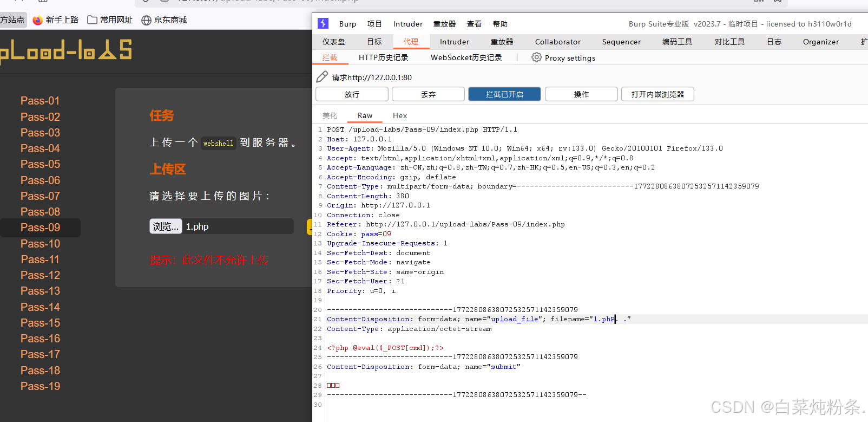Select the highlighted Pass-09 entry

[40, 228]
